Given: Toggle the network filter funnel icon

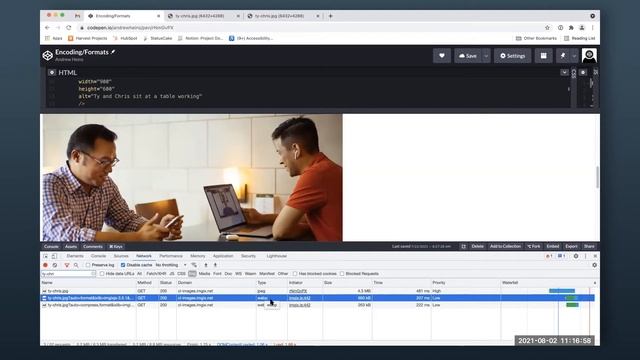Looking at the screenshot, I should [67, 265].
